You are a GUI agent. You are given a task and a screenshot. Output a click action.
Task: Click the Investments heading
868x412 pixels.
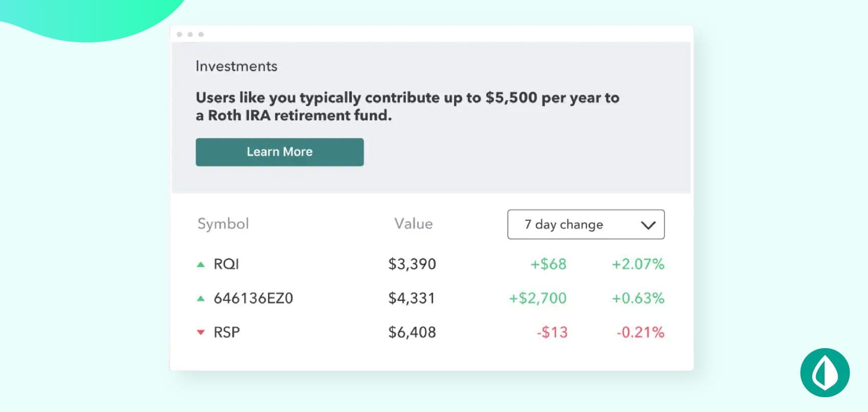(x=236, y=66)
